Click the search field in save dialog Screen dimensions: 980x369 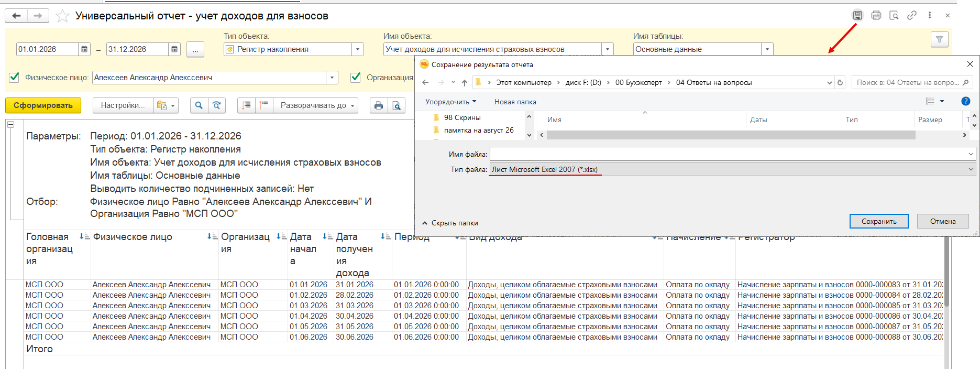pyautogui.click(x=912, y=82)
